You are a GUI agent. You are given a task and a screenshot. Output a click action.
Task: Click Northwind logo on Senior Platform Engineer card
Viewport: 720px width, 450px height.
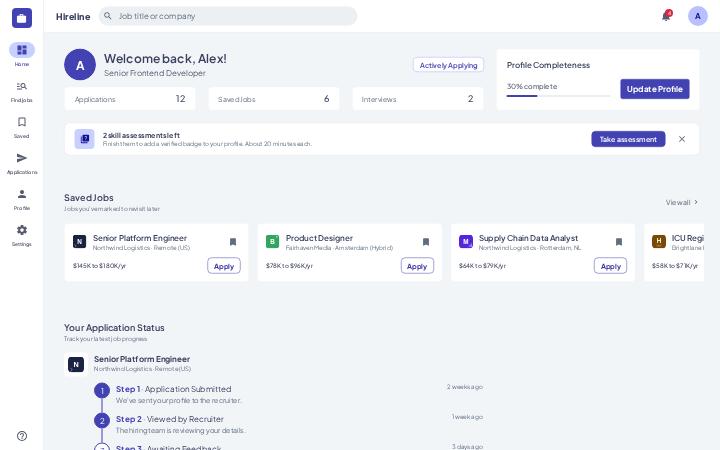click(x=79, y=242)
